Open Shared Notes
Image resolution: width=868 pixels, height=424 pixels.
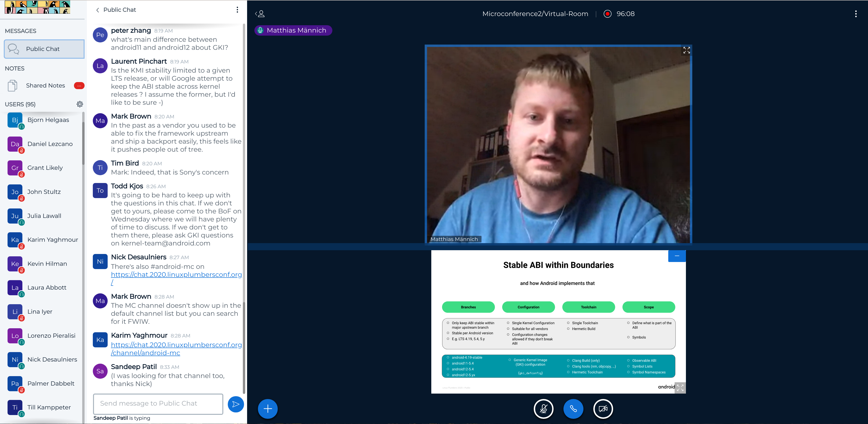(45, 86)
